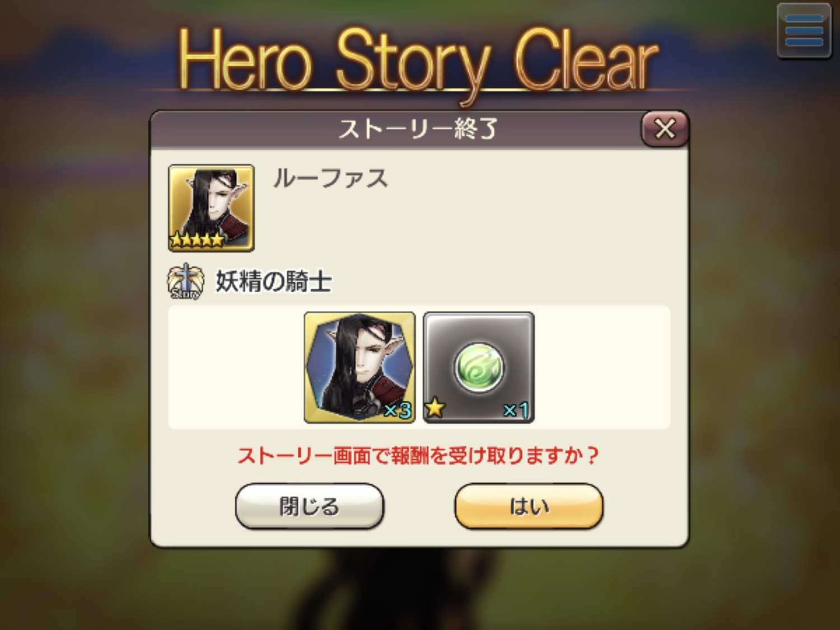Tap the ×3 quantity on shard reward
The height and width of the screenshot is (630, 840).
point(398,410)
